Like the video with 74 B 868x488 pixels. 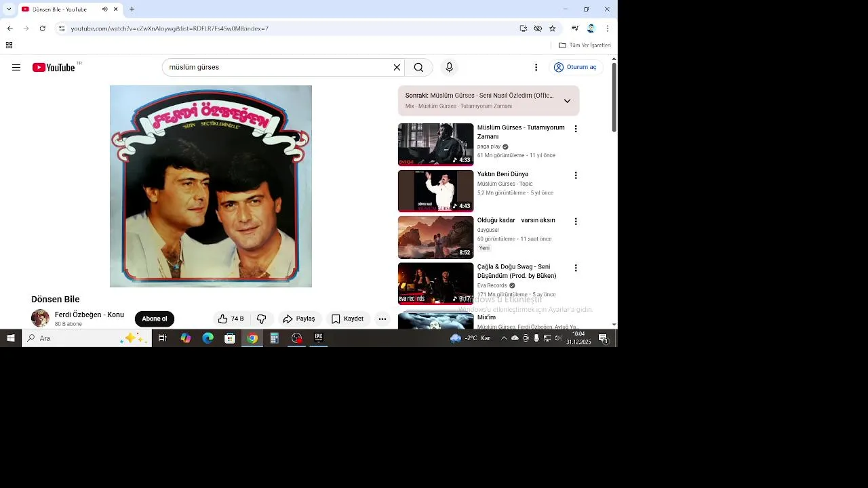tap(231, 319)
